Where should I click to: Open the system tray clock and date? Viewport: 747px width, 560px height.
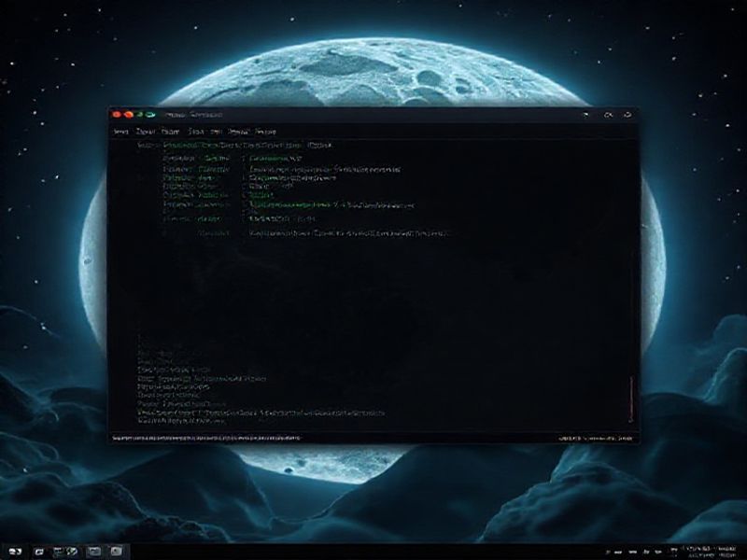click(x=710, y=552)
